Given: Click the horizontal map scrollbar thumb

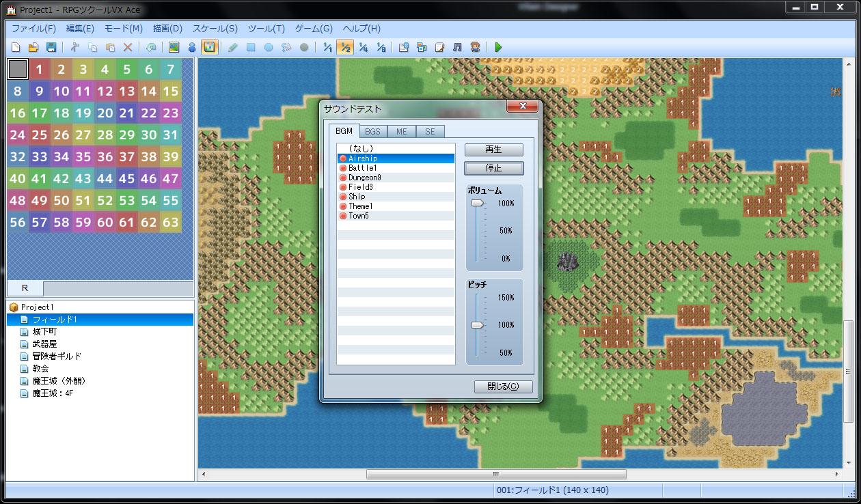Looking at the screenshot, I should coord(496,474).
